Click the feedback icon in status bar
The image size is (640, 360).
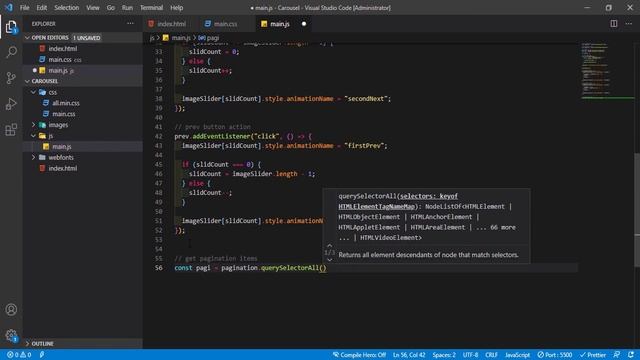tap(617, 355)
